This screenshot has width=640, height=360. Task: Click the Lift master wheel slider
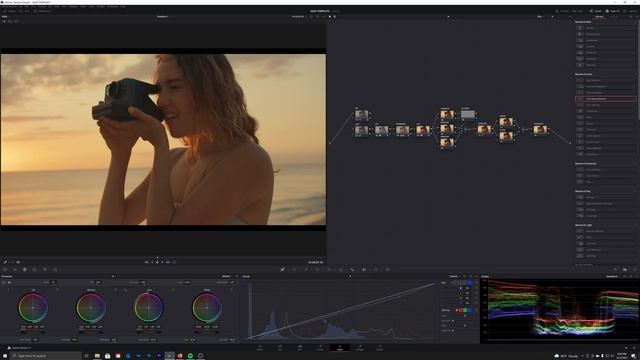33,332
